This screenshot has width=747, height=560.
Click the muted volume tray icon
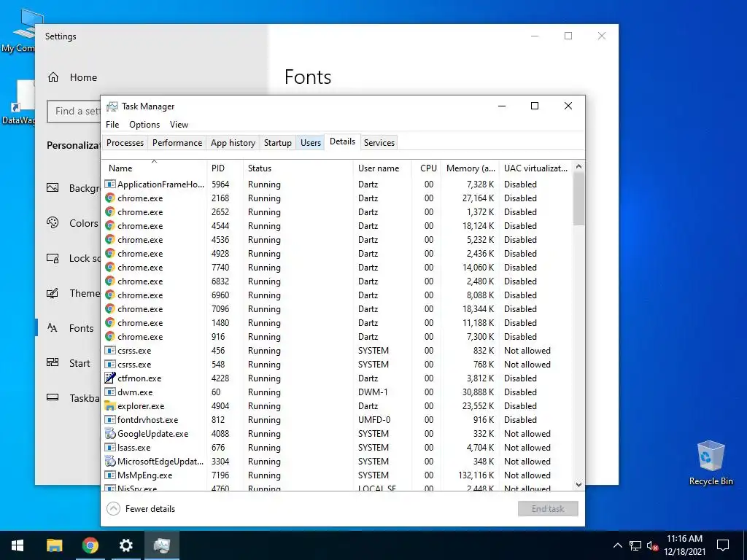652,545
